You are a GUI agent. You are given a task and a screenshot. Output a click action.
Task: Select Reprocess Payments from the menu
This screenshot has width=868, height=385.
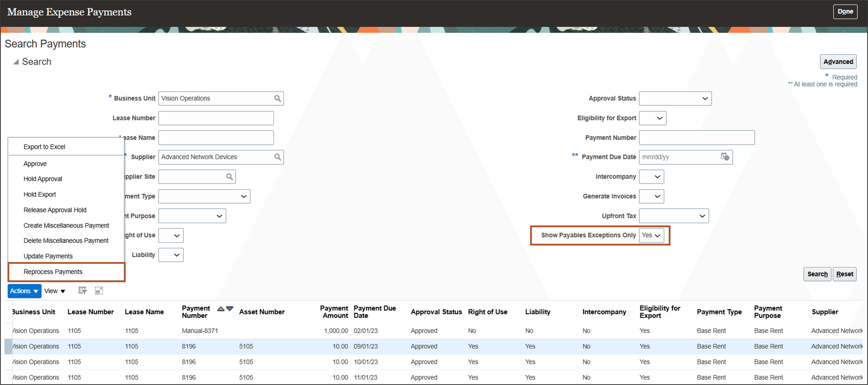click(53, 272)
